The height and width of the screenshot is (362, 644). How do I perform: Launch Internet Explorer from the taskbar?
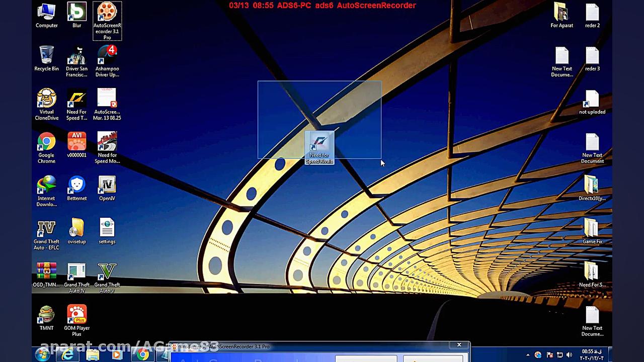point(67,354)
